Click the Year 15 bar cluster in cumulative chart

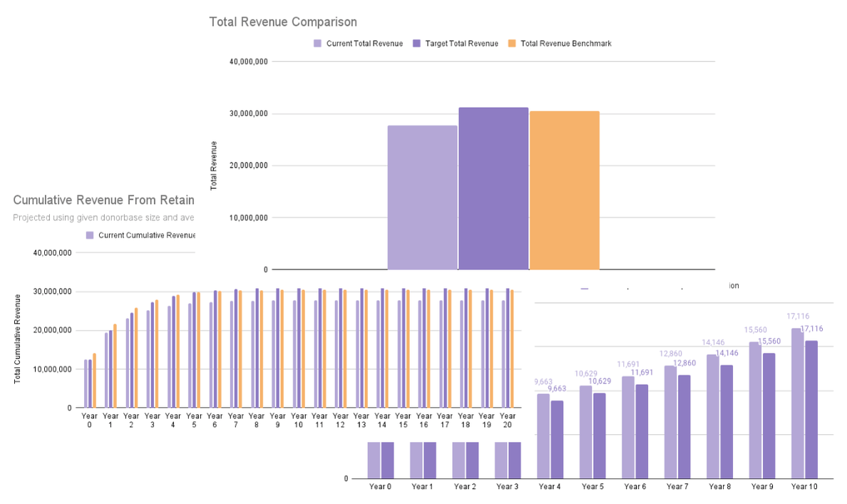[x=403, y=349]
